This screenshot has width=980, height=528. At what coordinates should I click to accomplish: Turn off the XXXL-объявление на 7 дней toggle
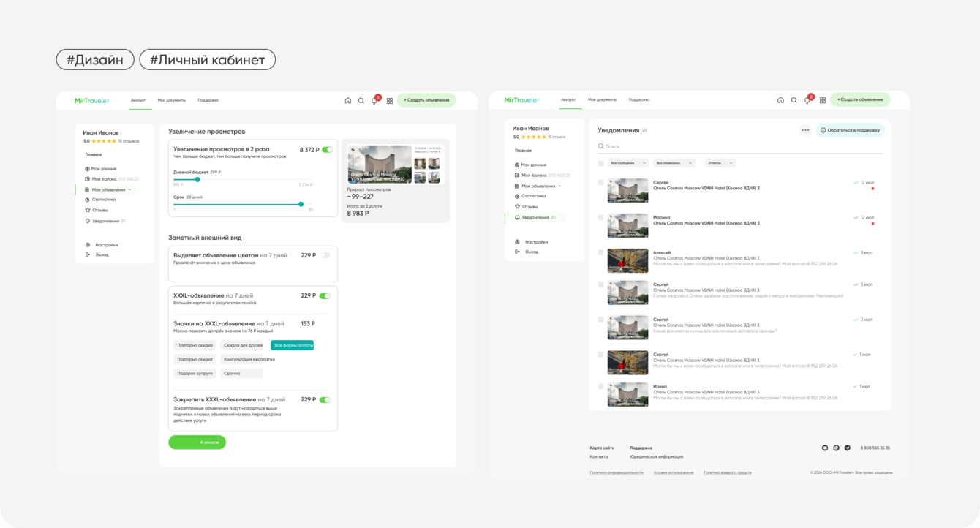coord(325,296)
